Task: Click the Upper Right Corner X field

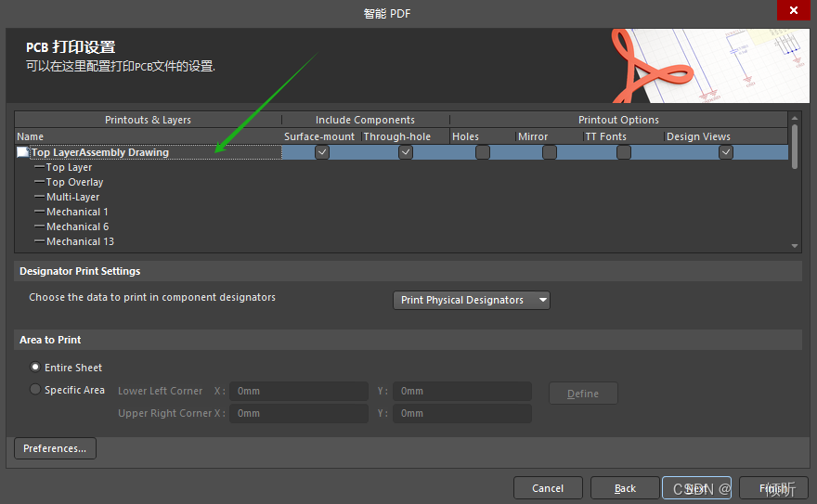Action: (x=299, y=413)
